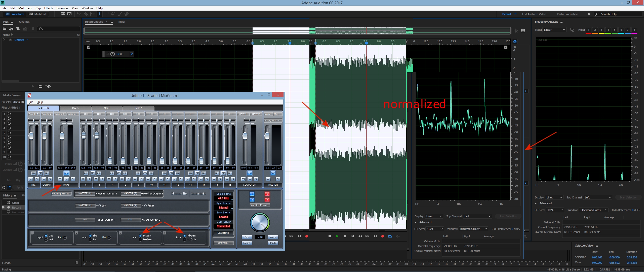Show the Spectral Pitch Display
Screen dimensions: 644x272
69,14
